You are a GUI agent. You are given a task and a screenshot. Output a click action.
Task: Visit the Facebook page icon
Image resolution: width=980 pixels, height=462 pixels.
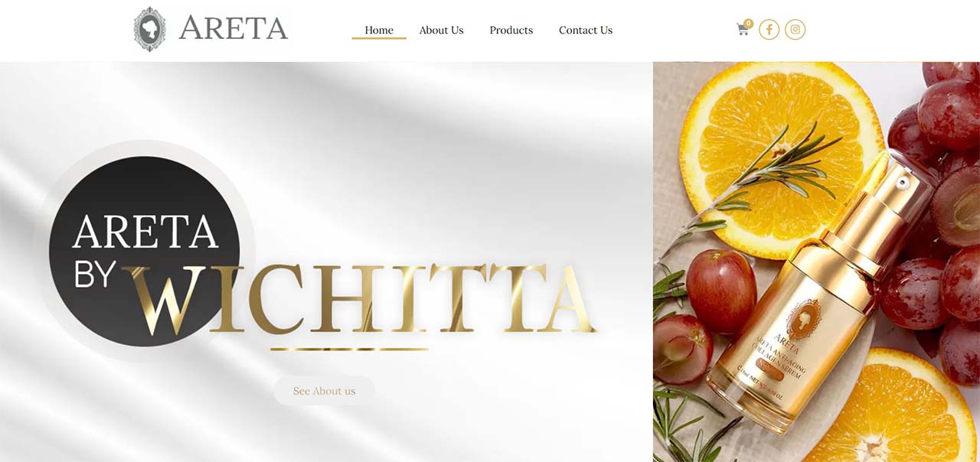(x=769, y=30)
